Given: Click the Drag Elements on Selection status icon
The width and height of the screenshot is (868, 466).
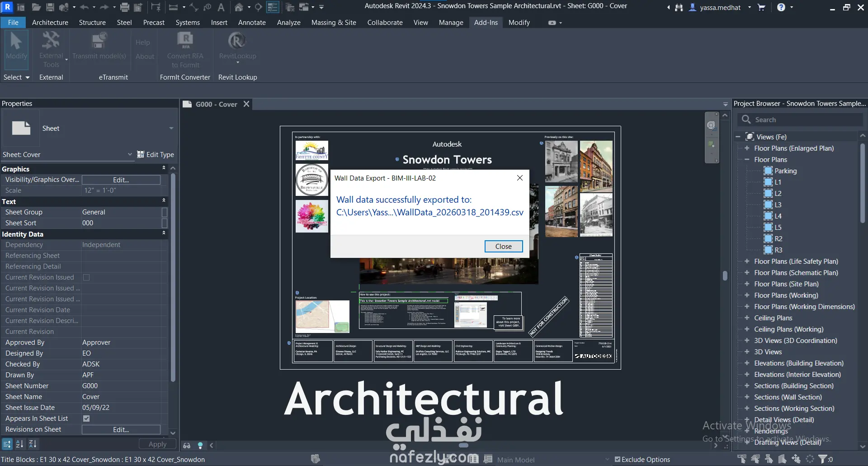Looking at the screenshot, I should pyautogui.click(x=796, y=459).
